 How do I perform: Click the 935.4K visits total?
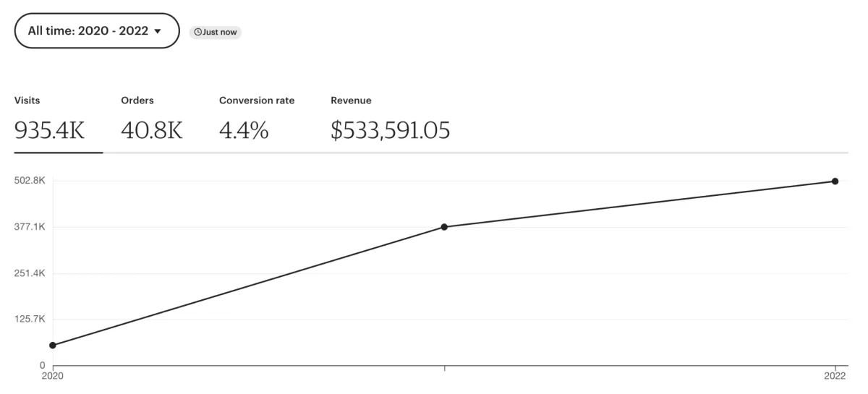pyautogui.click(x=50, y=131)
